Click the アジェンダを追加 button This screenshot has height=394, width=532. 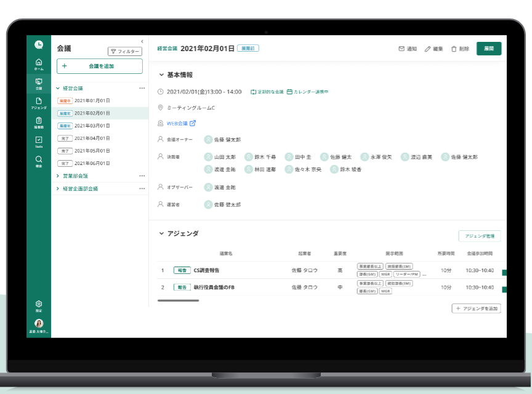coord(476,308)
